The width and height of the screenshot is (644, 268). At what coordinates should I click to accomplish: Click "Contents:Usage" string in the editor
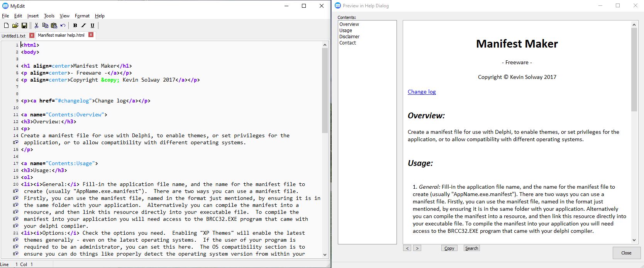pos(70,164)
